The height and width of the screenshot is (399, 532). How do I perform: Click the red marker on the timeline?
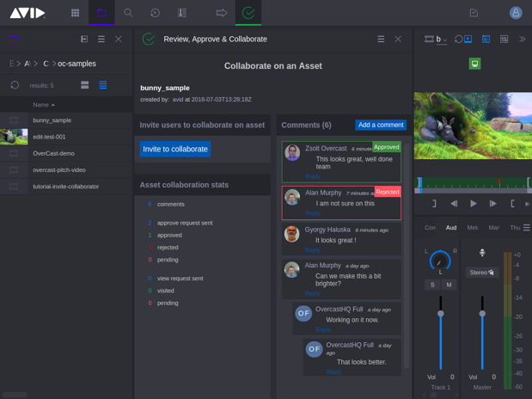click(499, 182)
